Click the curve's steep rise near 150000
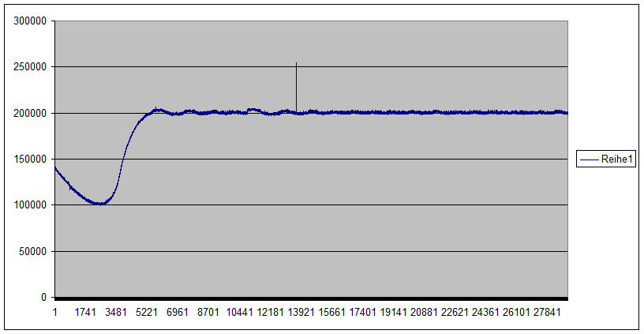644x334 pixels. [x=122, y=159]
